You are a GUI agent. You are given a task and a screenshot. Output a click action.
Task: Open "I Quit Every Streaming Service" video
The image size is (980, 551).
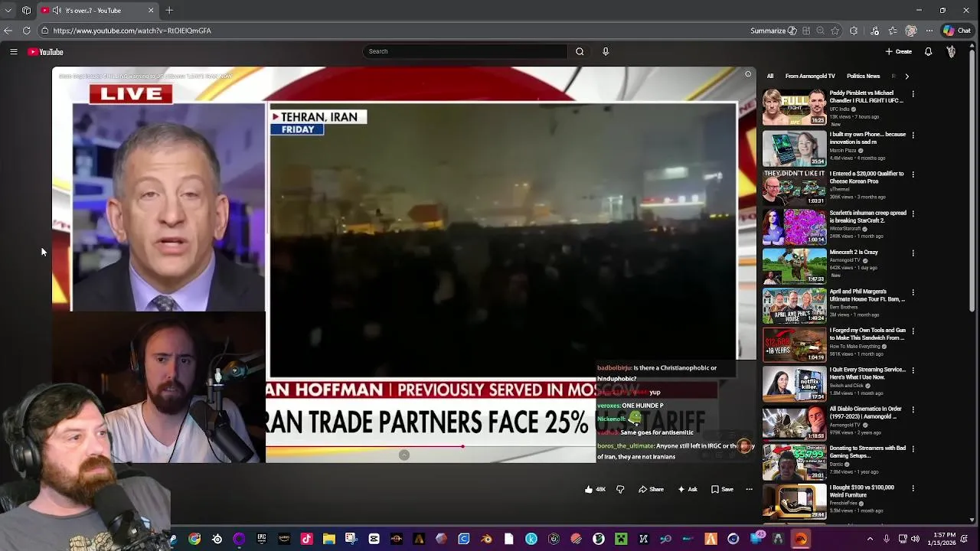coord(867,373)
